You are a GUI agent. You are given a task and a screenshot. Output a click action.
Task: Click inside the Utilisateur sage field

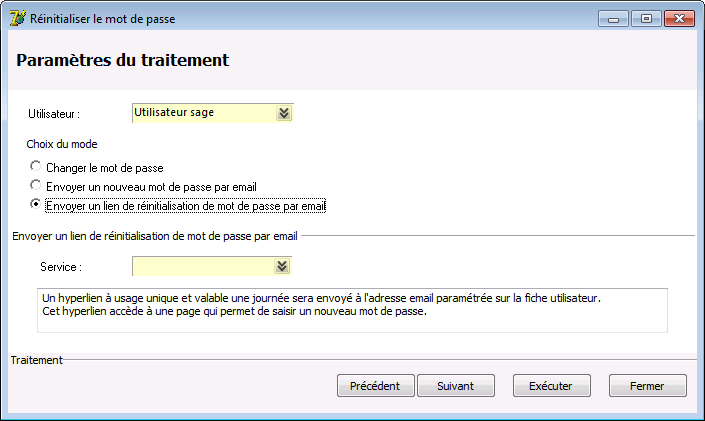(x=205, y=113)
